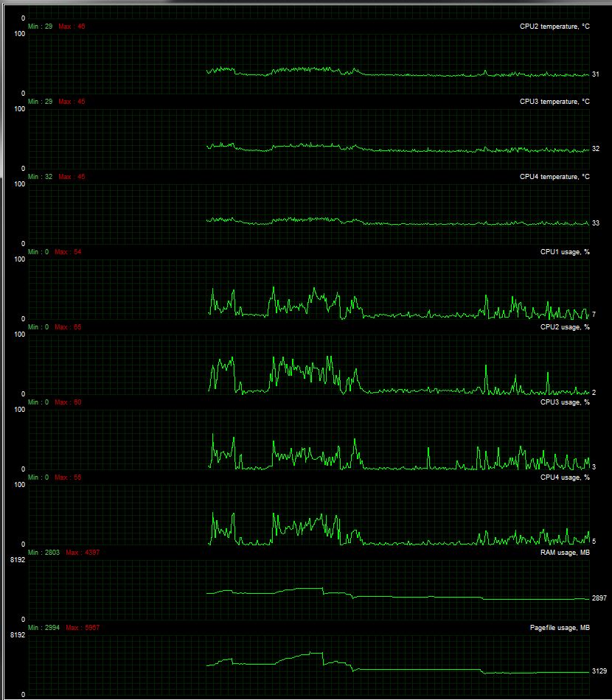612x700 pixels.
Task: Click the 8192 axis label of Pagefile usage
Action: pos(18,635)
